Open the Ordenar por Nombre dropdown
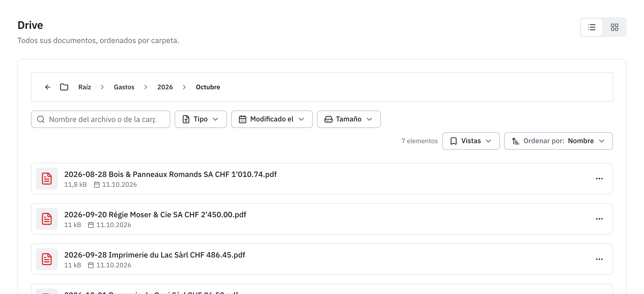 coord(559,141)
